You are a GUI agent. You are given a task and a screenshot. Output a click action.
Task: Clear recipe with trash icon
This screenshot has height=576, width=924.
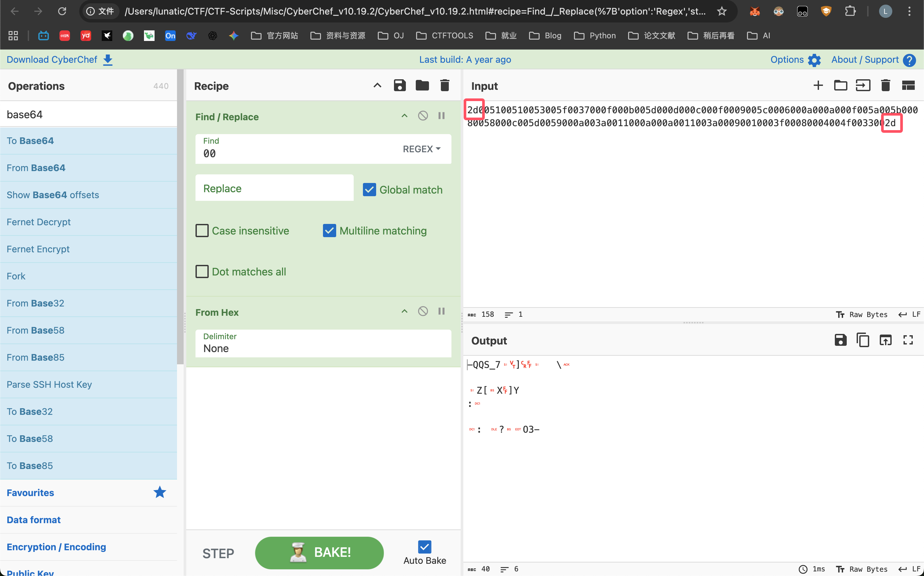[444, 85]
